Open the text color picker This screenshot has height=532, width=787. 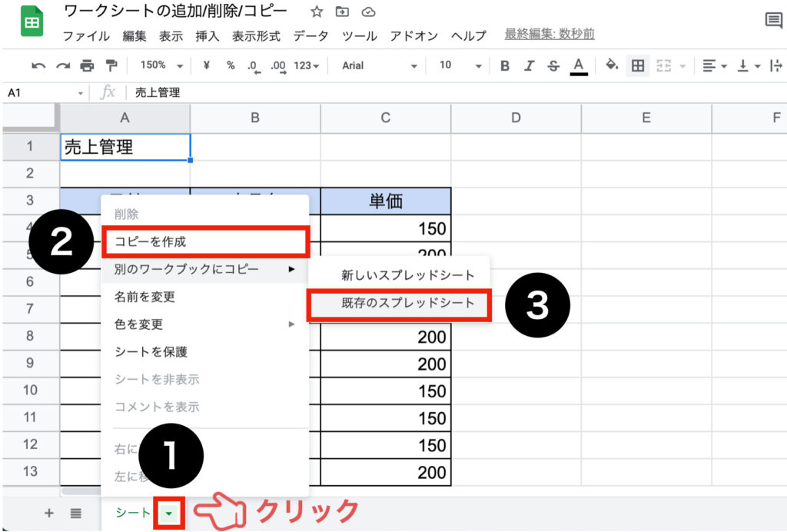(x=579, y=66)
